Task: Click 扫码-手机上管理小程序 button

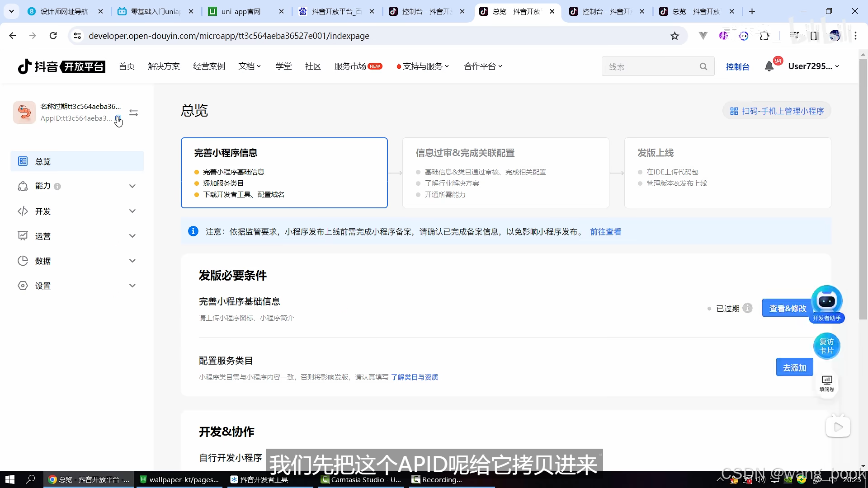Action: (x=777, y=111)
